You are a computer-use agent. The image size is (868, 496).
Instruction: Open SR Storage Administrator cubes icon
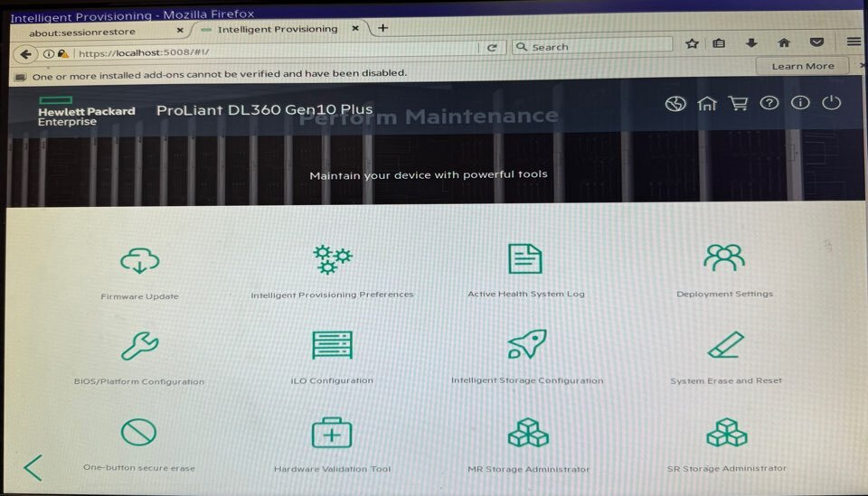[726, 433]
